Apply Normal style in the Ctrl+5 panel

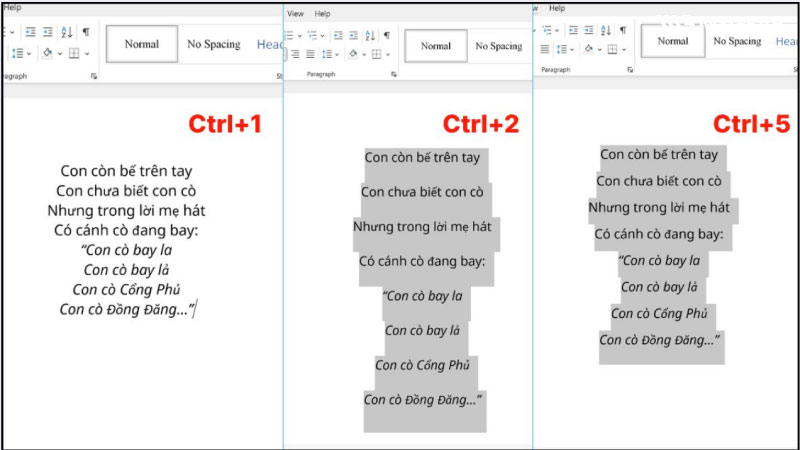(673, 41)
